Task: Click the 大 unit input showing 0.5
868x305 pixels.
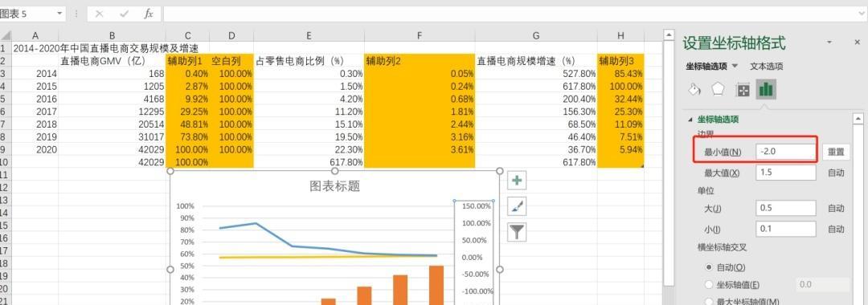Action: click(786, 209)
